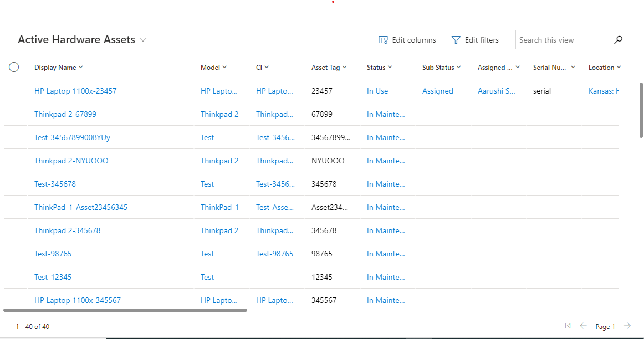Open In Use status link
This screenshot has height=339, width=644.
(x=377, y=91)
